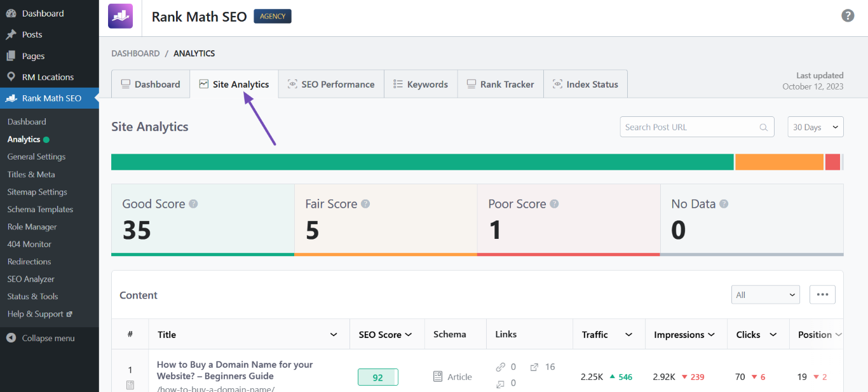This screenshot has width=868, height=392.
Task: Click the green Analytics status dot
Action: click(46, 139)
